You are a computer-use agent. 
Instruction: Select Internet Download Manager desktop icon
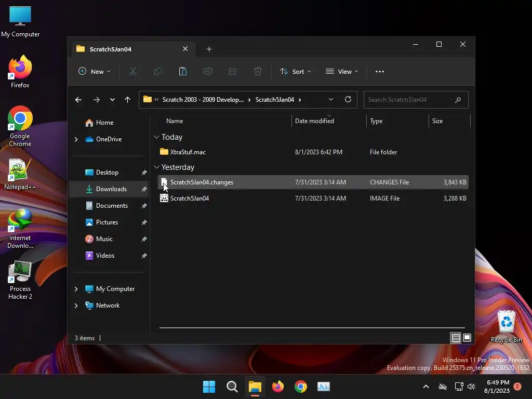click(20, 229)
